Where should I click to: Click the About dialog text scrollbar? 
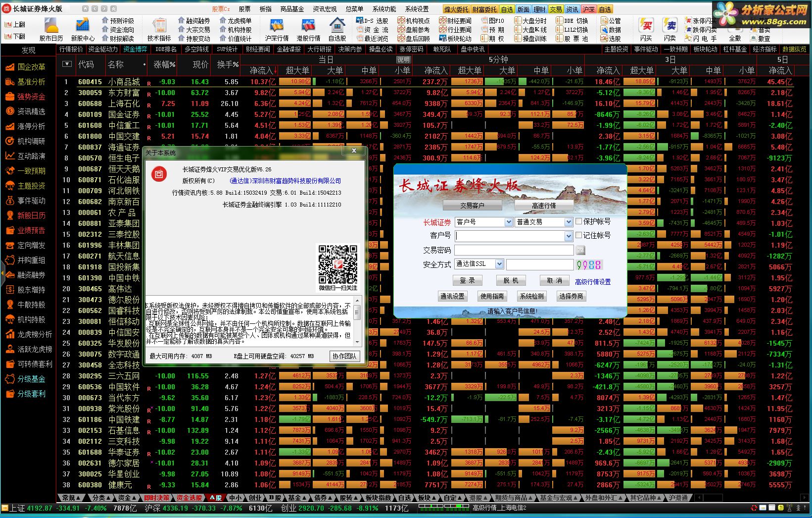[x=357, y=321]
